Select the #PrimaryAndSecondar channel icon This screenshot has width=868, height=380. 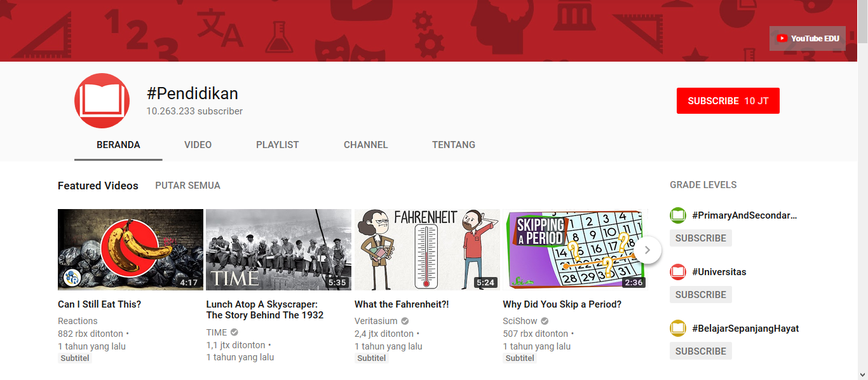tap(678, 215)
